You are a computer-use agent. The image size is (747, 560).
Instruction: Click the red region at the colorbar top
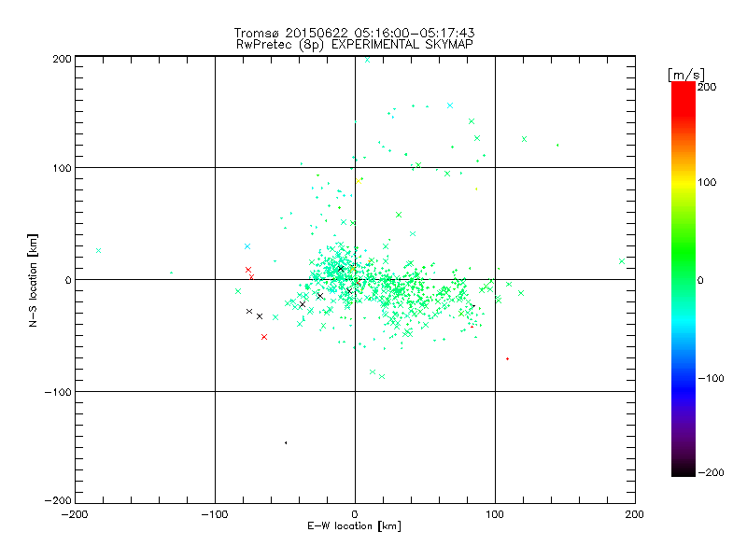point(683,93)
